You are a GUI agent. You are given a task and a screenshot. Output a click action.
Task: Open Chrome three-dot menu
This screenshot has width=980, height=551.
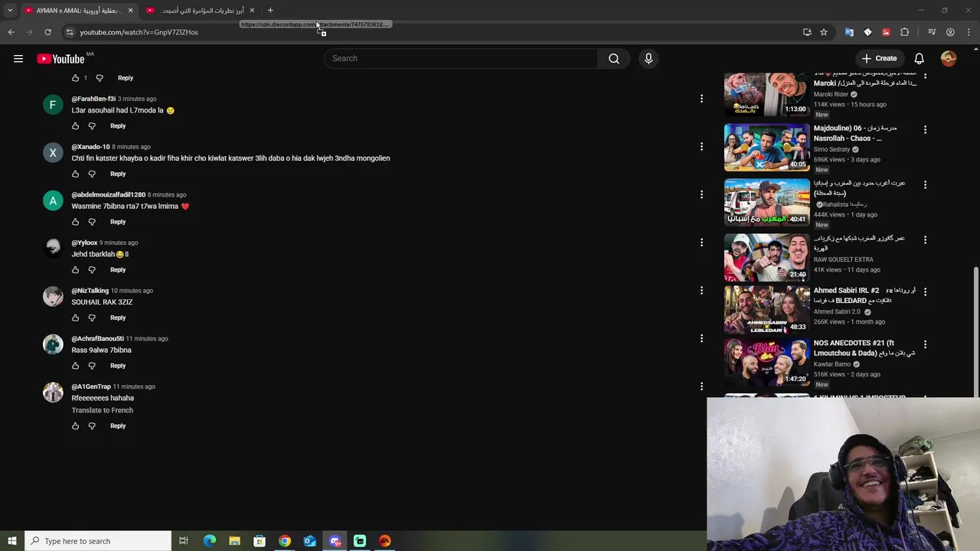coord(969,32)
